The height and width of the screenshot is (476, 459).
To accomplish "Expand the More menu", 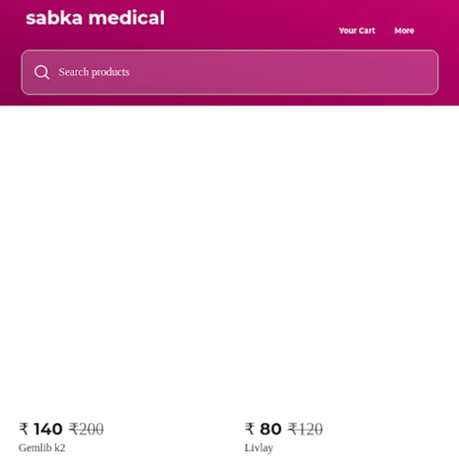I will [404, 31].
